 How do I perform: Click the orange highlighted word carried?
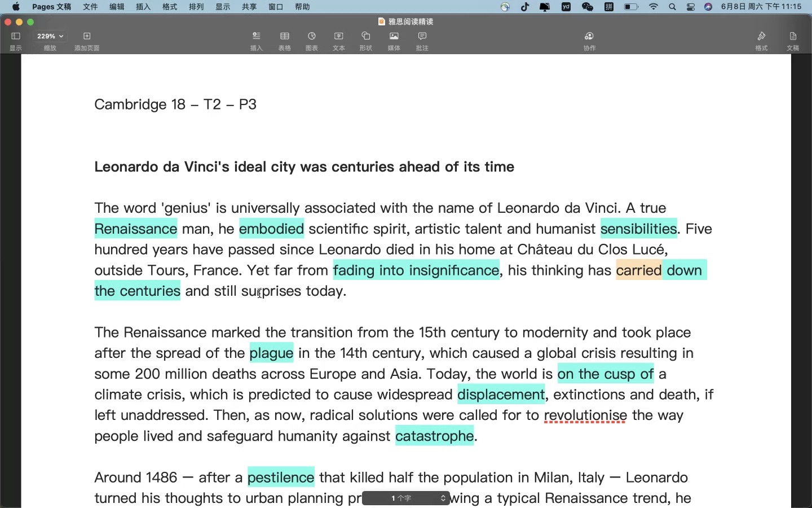point(639,270)
